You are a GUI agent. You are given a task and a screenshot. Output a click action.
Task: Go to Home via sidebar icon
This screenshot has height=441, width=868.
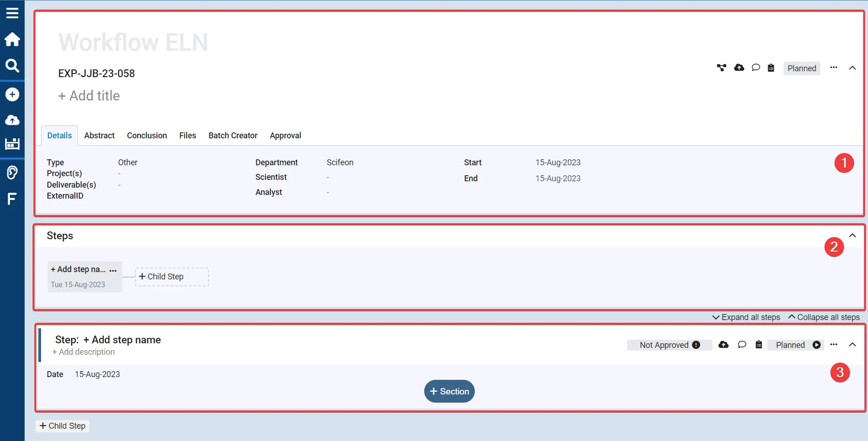point(12,40)
